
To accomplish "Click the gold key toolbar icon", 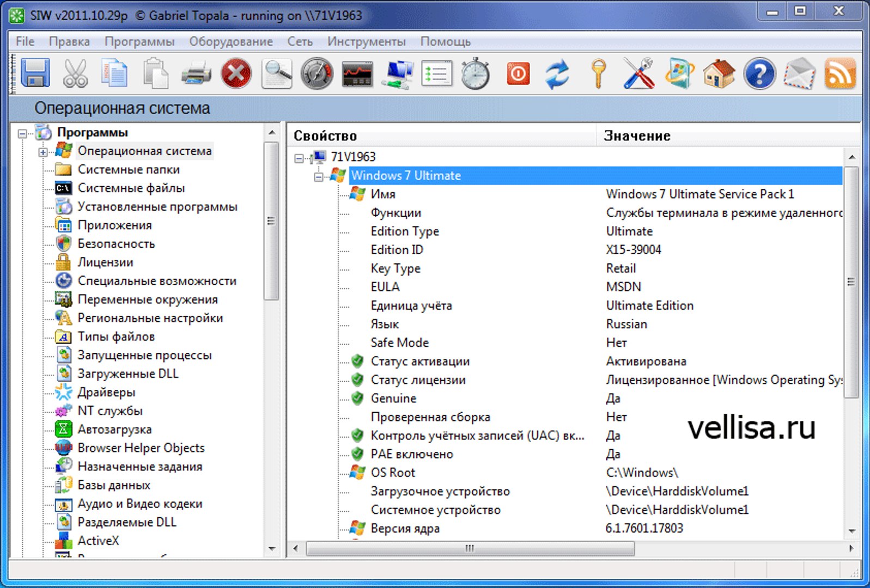I will coord(598,73).
